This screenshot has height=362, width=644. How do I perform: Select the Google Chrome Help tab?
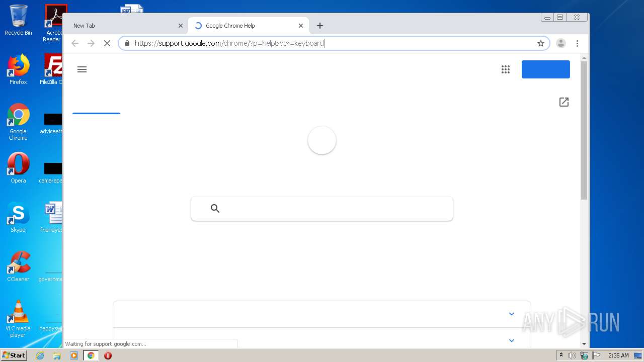pyautogui.click(x=249, y=26)
